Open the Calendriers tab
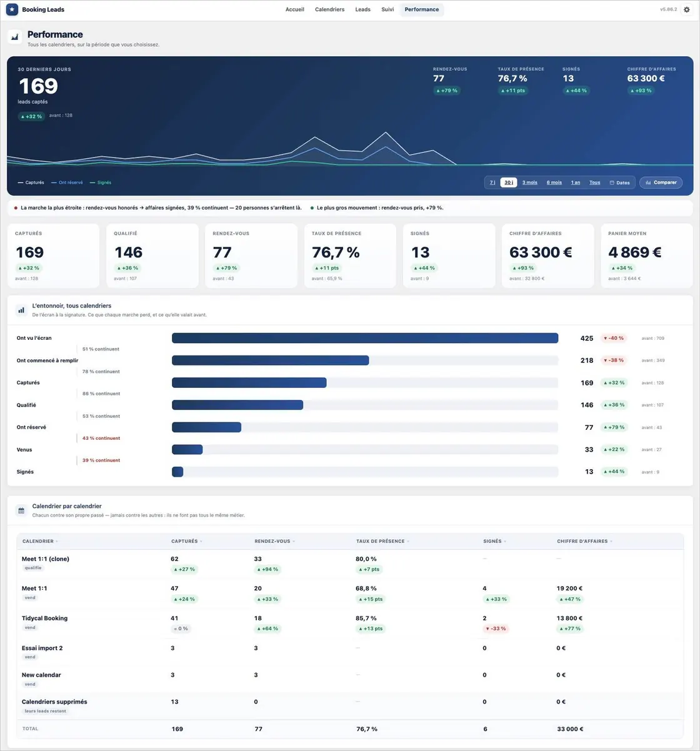Viewport: 700px width, 751px height. 330,9
